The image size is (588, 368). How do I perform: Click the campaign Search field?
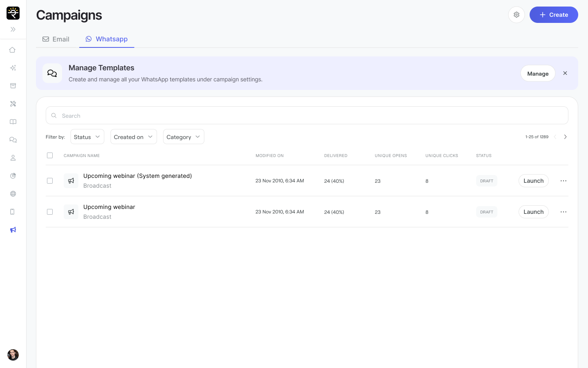tap(307, 116)
